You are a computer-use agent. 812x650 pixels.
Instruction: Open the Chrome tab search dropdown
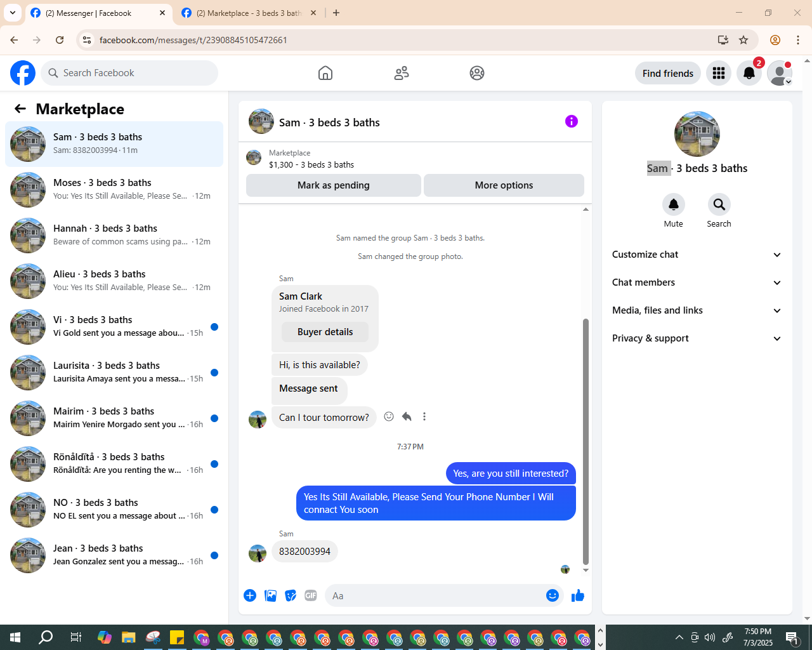point(13,13)
